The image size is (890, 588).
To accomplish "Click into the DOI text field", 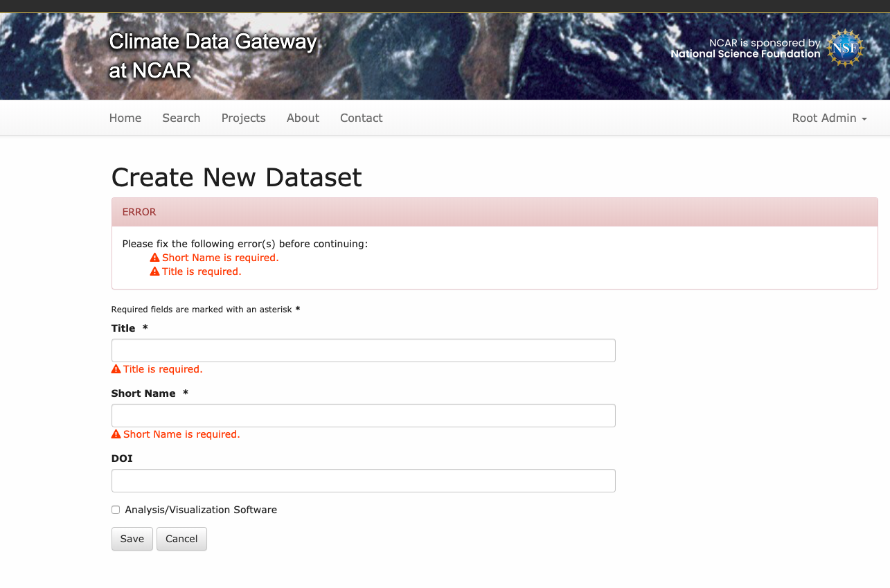I will click(363, 481).
